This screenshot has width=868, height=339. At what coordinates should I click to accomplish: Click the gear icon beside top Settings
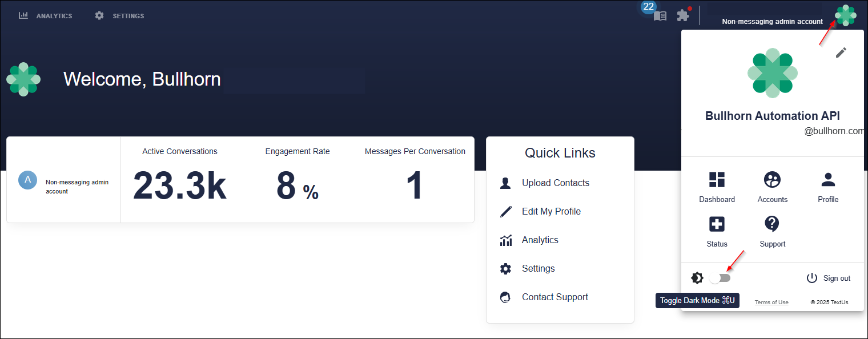click(99, 15)
